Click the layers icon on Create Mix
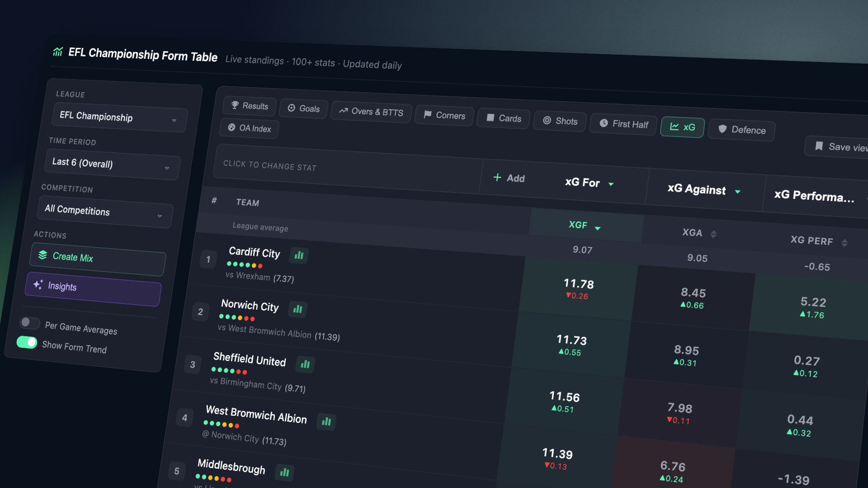Screen dimensions: 868x488 [42, 255]
